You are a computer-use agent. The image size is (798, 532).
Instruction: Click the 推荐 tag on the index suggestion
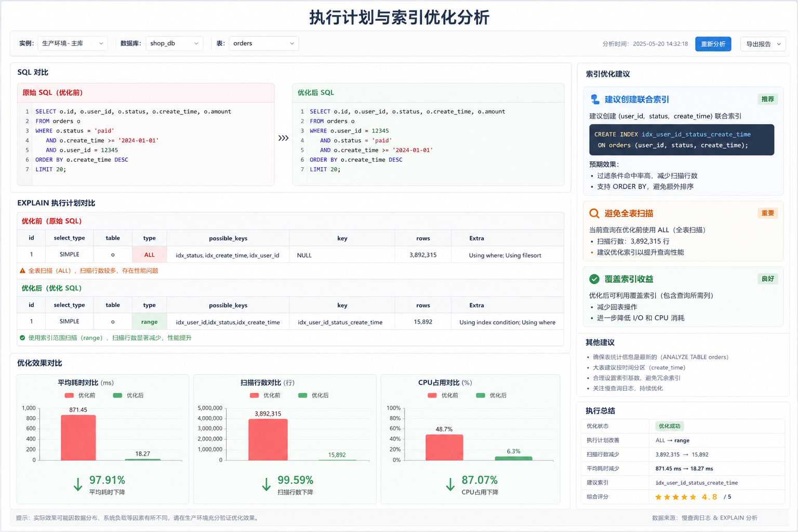(767, 99)
